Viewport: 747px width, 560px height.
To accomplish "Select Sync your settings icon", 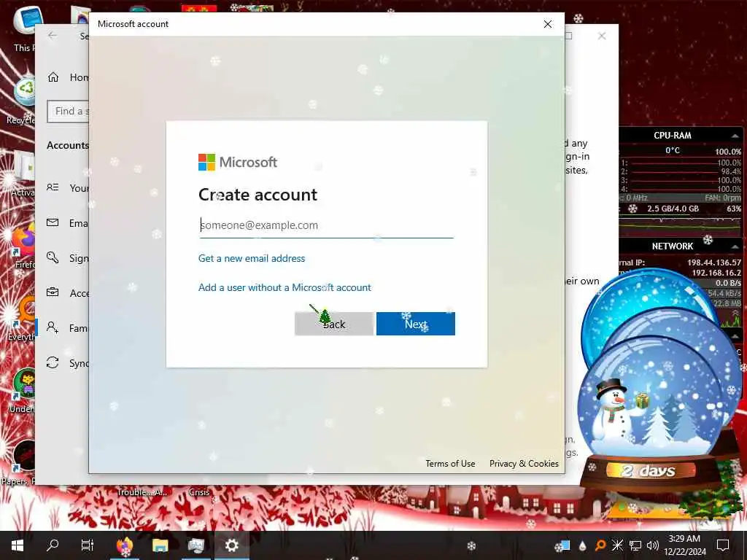I will coord(53,363).
